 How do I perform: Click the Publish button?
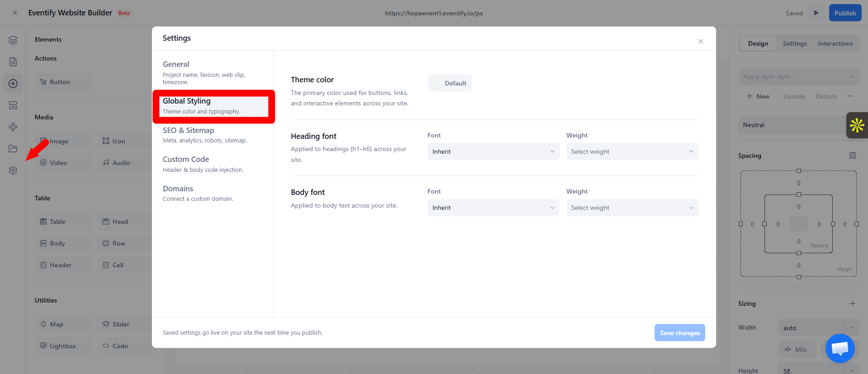pos(845,13)
